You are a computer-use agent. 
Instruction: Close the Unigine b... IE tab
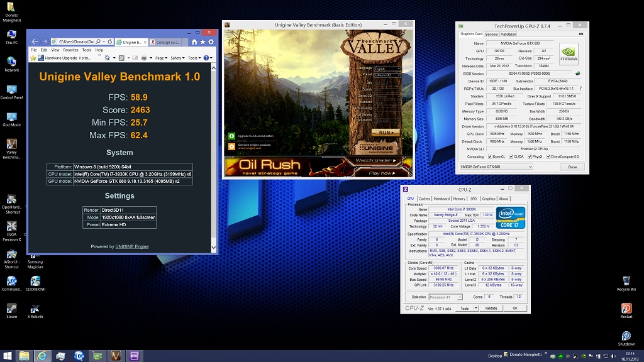click(145, 42)
